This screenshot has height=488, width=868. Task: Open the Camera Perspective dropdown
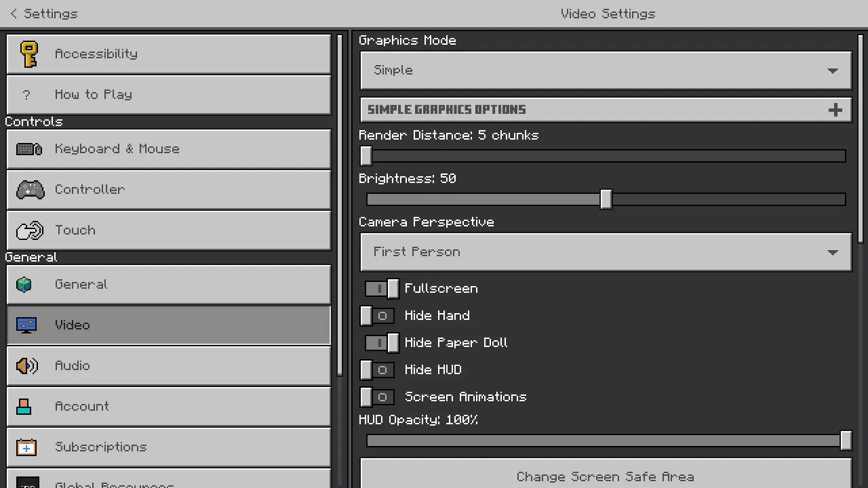point(606,252)
